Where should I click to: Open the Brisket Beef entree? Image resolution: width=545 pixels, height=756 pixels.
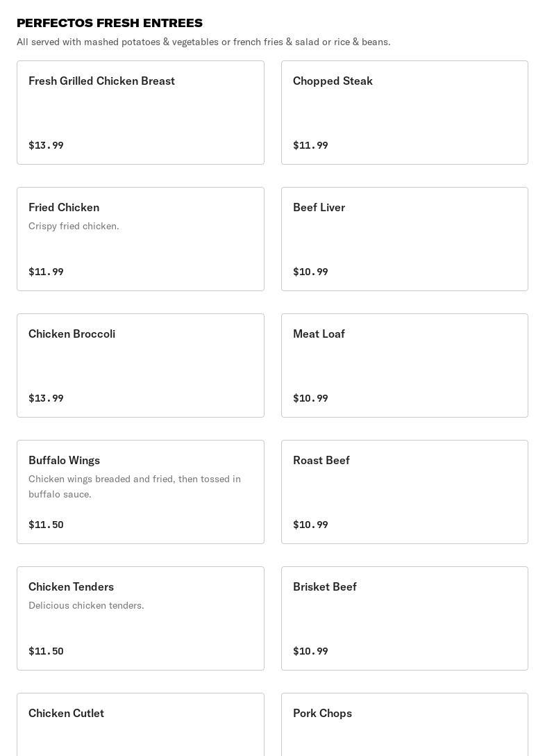[404, 618]
